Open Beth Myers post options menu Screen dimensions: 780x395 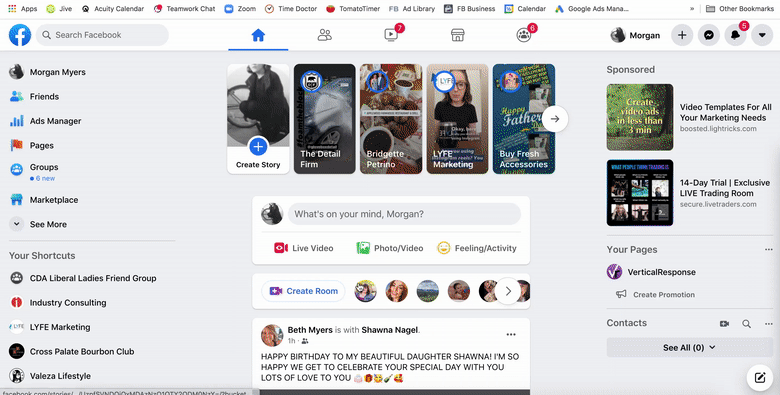(511, 334)
